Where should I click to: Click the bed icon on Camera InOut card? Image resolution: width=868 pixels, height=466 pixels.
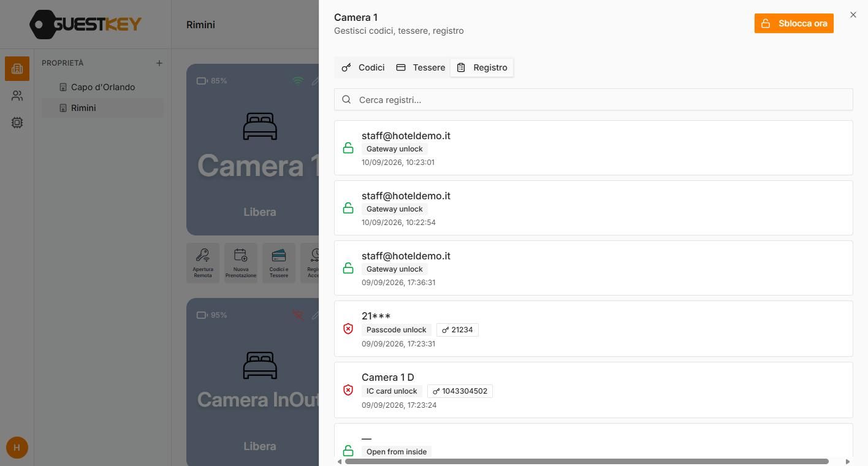260,365
